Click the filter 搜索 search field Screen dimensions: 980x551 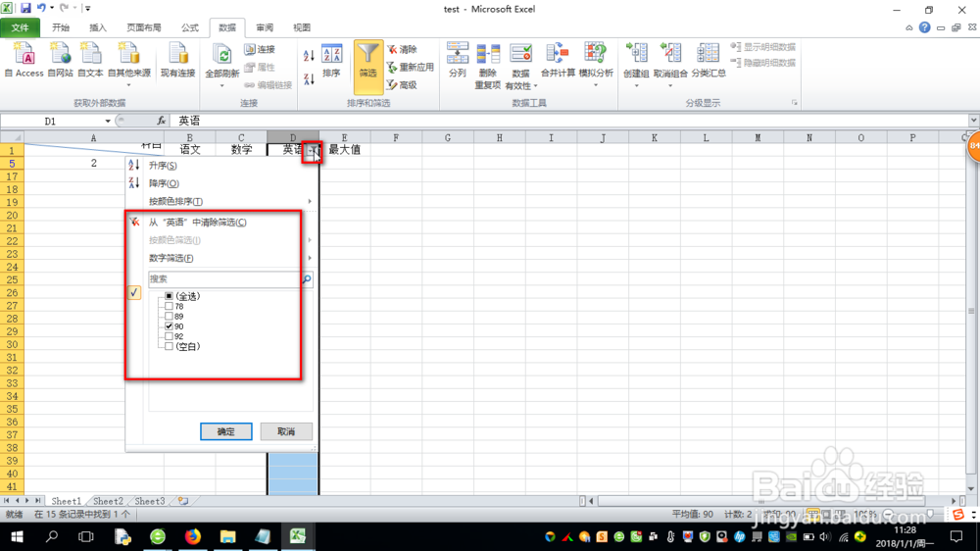point(225,279)
